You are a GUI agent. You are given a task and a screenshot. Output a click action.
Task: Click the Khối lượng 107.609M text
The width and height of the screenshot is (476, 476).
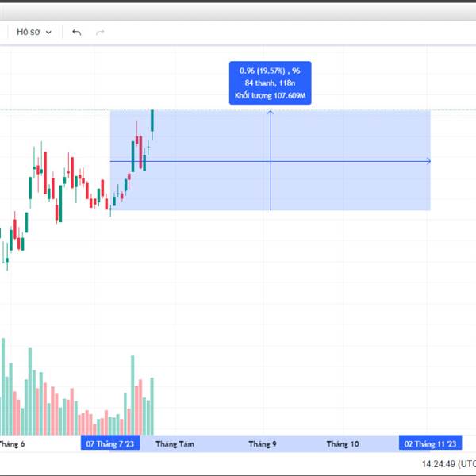click(x=270, y=96)
